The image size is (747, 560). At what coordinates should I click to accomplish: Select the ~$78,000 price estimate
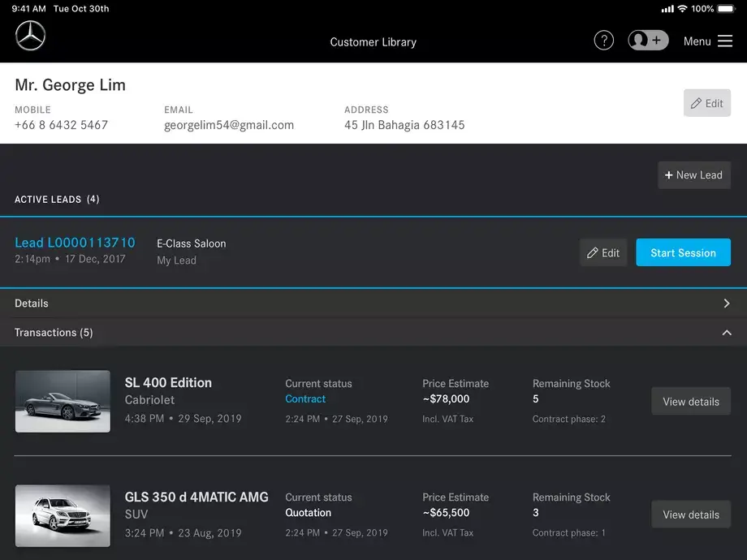pyautogui.click(x=446, y=398)
